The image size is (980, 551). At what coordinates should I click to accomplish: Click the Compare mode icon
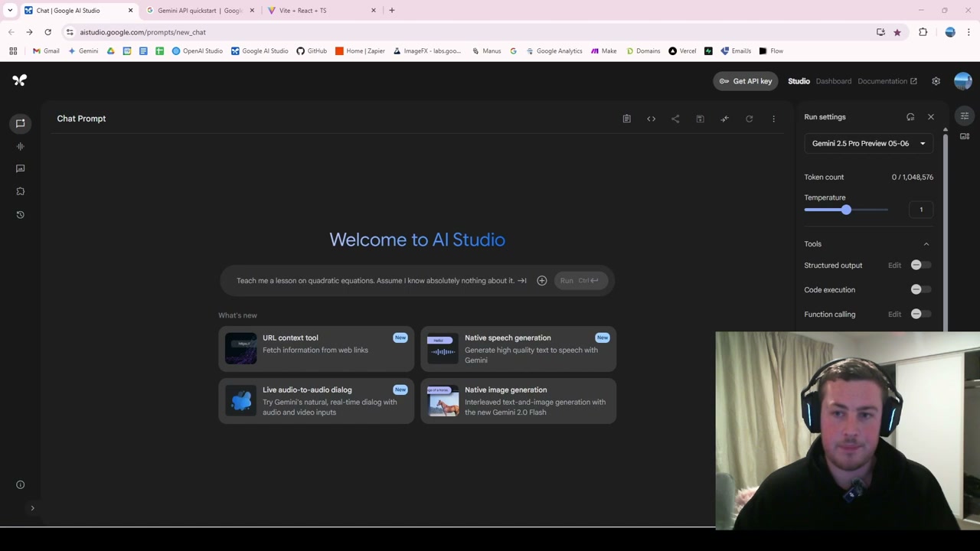[724, 119]
